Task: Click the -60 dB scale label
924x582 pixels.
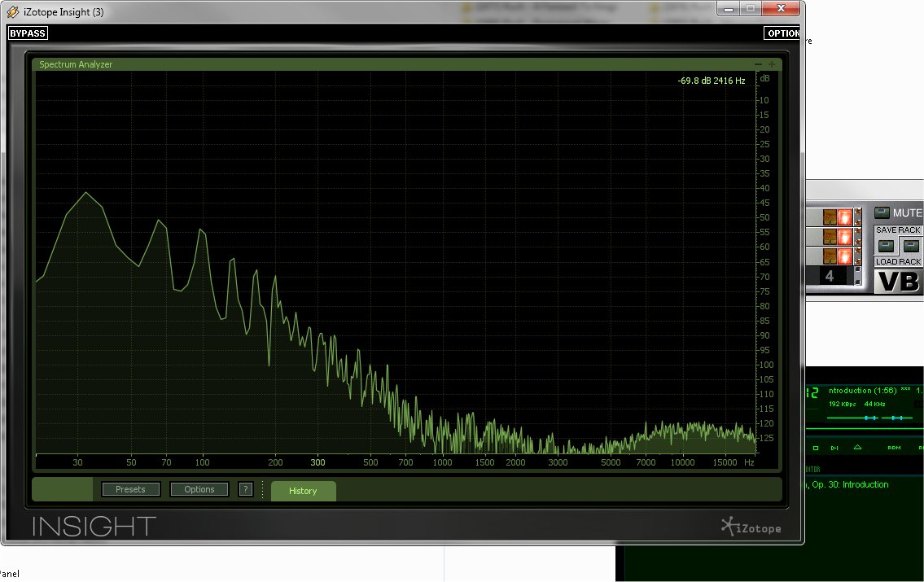Action: (764, 247)
